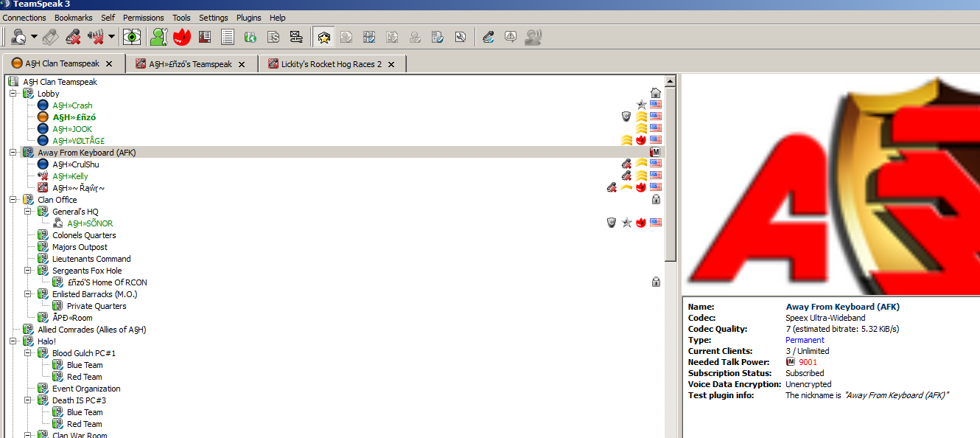Click the A§H clan banner image
980x438 pixels.
831,184
